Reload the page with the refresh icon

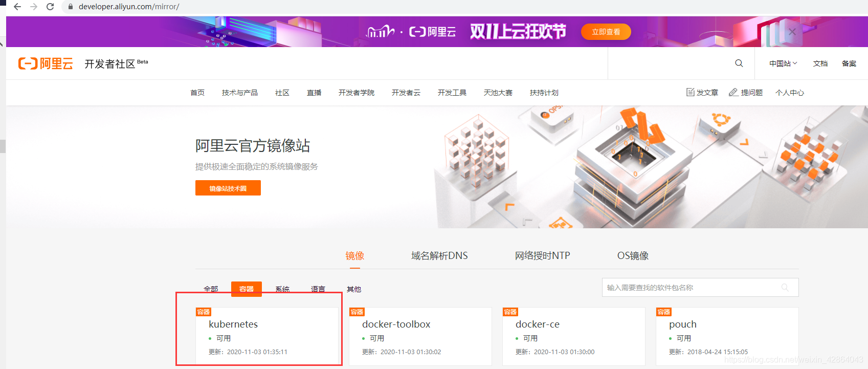click(50, 7)
